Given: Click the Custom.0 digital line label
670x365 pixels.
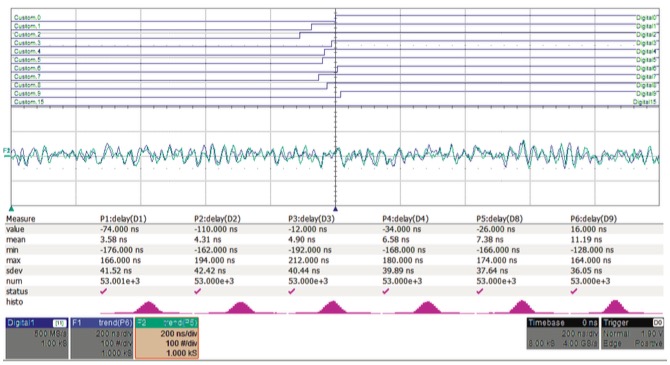Looking at the screenshot, I should (27, 18).
